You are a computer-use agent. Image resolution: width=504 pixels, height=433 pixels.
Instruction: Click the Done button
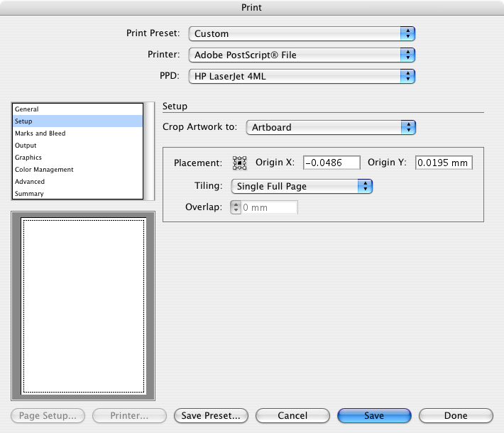click(x=456, y=416)
